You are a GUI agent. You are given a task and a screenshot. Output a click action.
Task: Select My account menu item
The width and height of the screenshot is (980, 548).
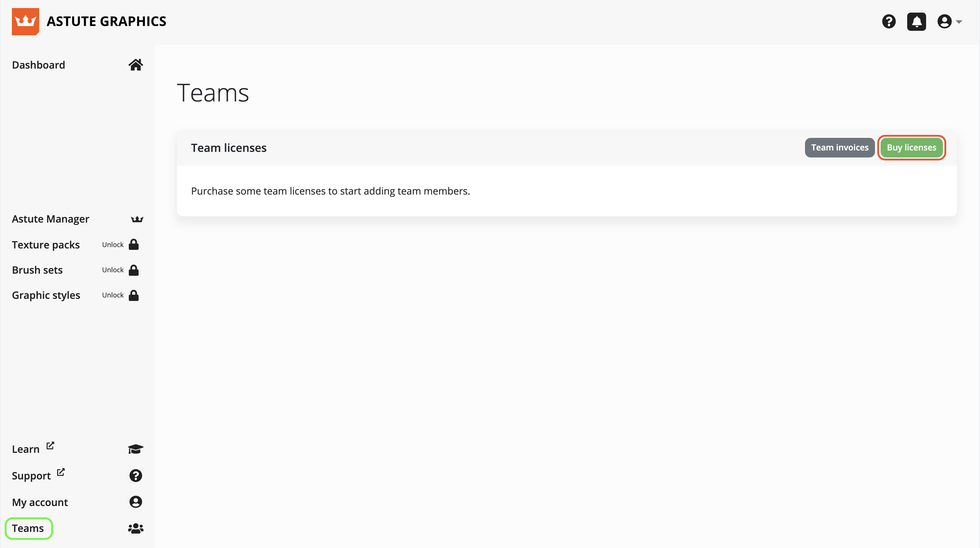point(40,503)
